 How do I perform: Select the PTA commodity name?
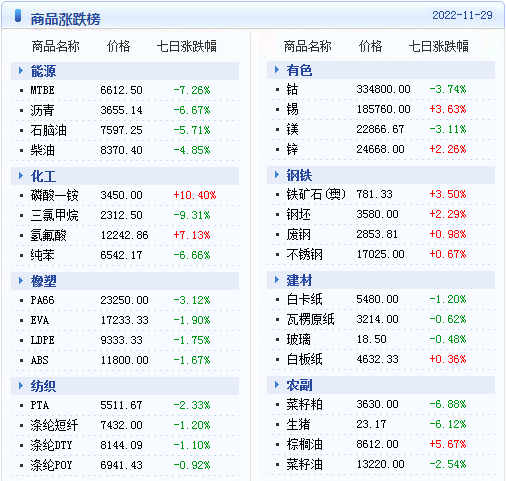coord(40,405)
